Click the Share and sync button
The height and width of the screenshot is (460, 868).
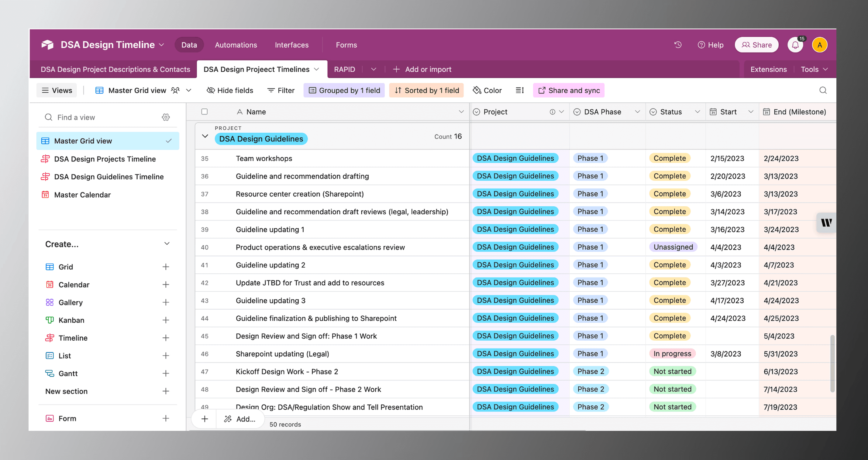[568, 90]
